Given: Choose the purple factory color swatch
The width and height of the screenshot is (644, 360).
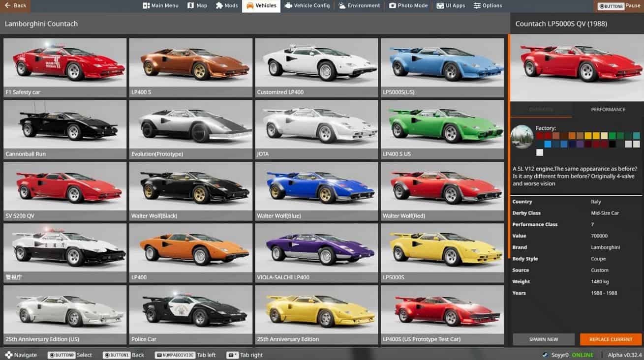Looking at the screenshot, I should [x=580, y=144].
